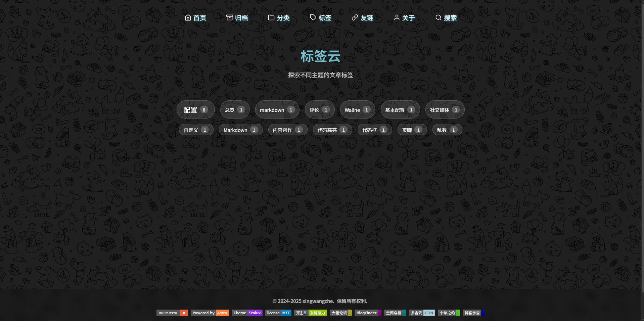Click the BlogFinder badge in footer
Image resolution: width=644 pixels, height=321 pixels.
[x=368, y=313]
